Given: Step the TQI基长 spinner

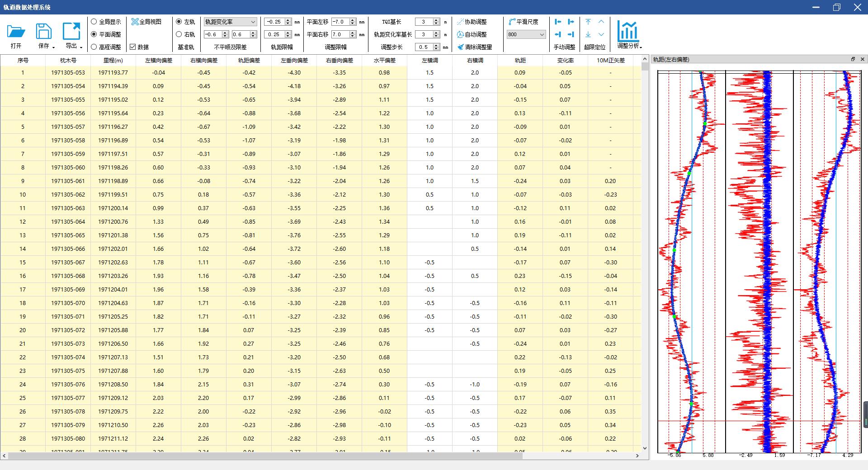Looking at the screenshot, I should tap(436, 22).
